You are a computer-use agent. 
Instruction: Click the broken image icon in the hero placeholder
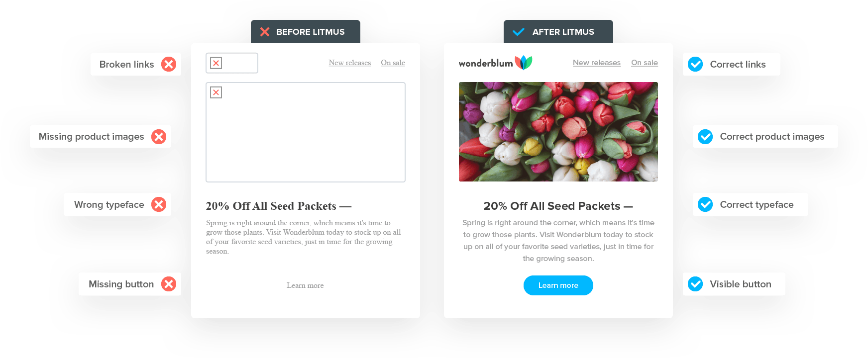tap(216, 92)
